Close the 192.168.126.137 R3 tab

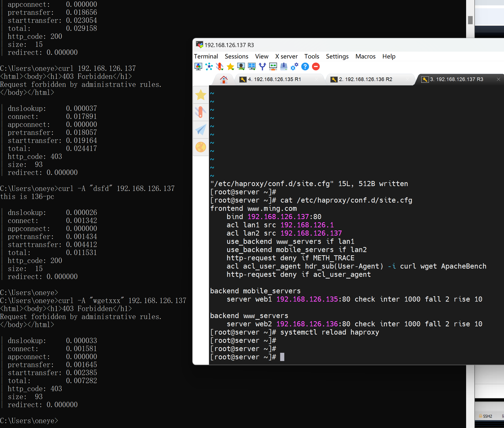(x=498, y=79)
